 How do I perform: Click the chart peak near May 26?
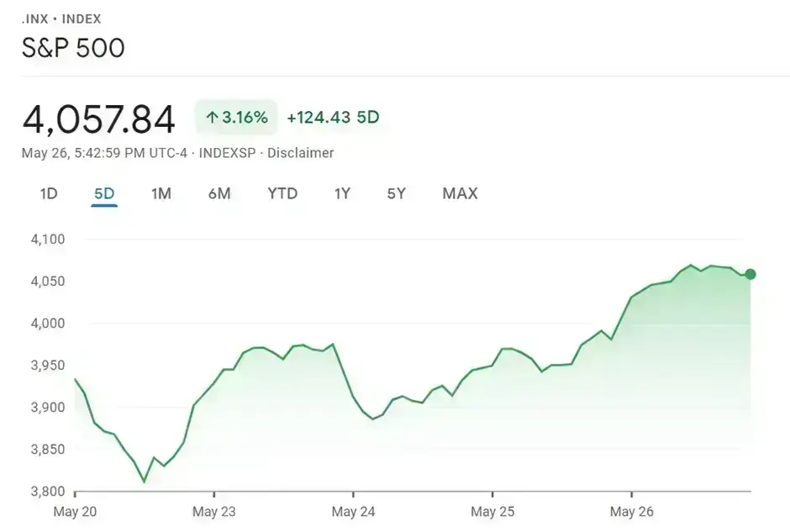[x=692, y=266]
